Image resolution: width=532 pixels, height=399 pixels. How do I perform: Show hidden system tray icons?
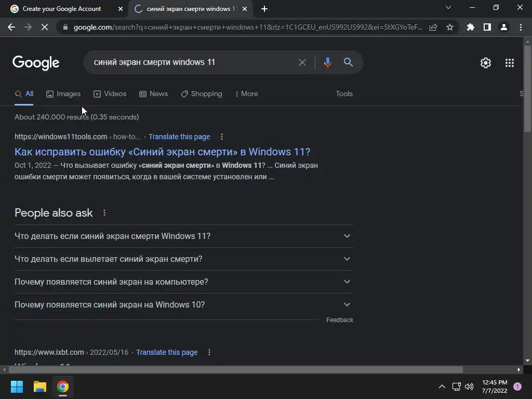(x=442, y=387)
